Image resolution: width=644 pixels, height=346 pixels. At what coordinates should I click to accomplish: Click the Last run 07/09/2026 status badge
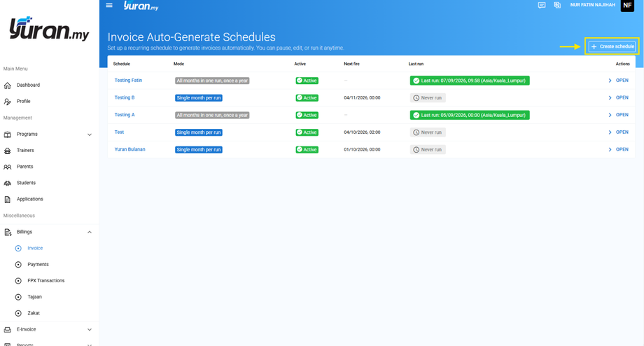tap(470, 81)
